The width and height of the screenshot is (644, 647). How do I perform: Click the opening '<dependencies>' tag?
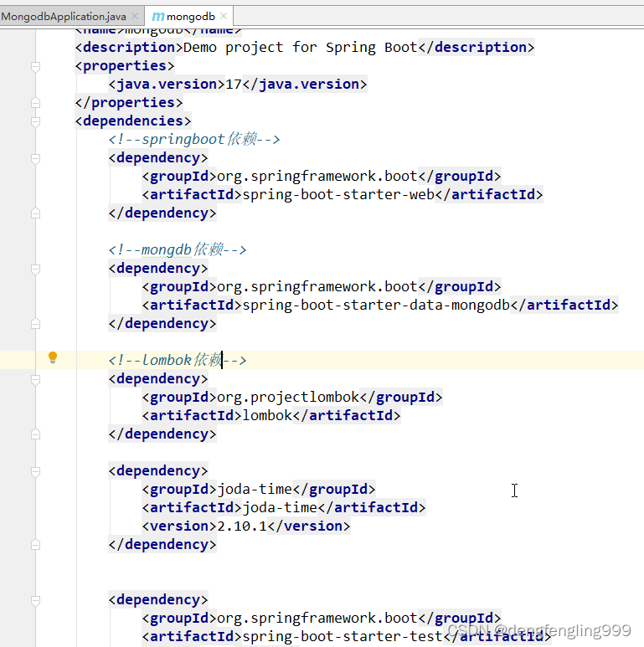click(133, 121)
